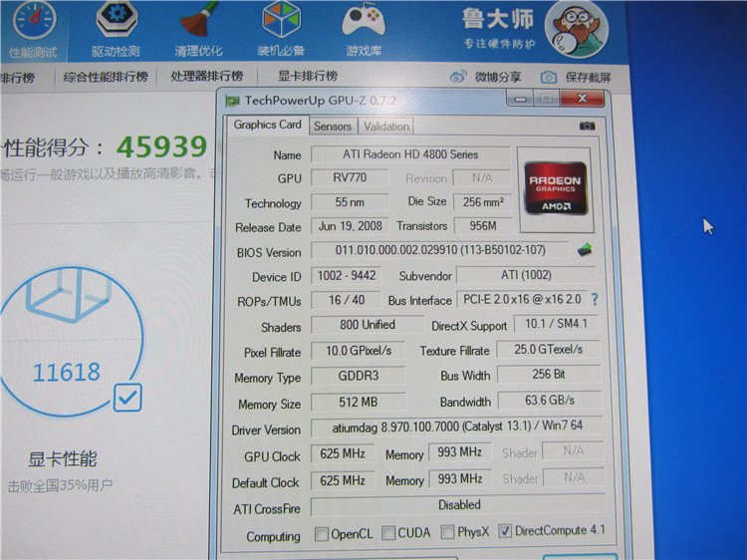Click 保存截屏 save screenshot button
This screenshot has height=560, width=747.
(x=576, y=77)
